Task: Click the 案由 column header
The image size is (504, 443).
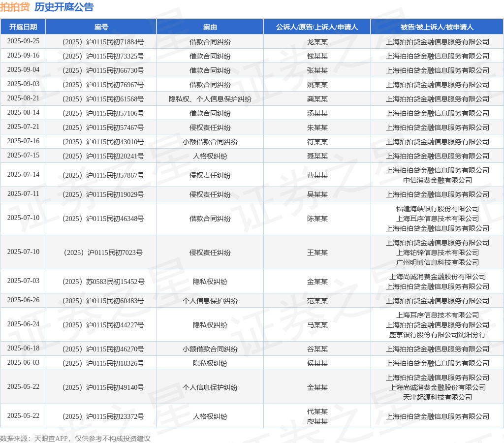Action: [x=210, y=27]
